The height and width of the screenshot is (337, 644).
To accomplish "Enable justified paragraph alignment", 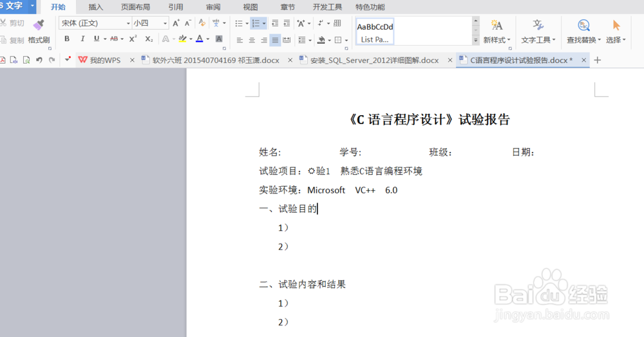I will tap(275, 40).
